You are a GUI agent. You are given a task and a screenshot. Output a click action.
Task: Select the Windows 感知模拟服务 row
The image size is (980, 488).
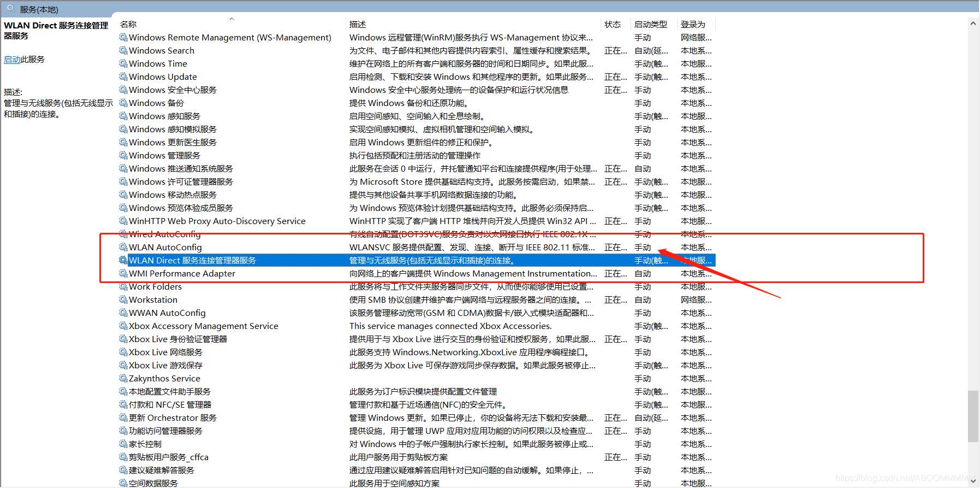click(417, 129)
